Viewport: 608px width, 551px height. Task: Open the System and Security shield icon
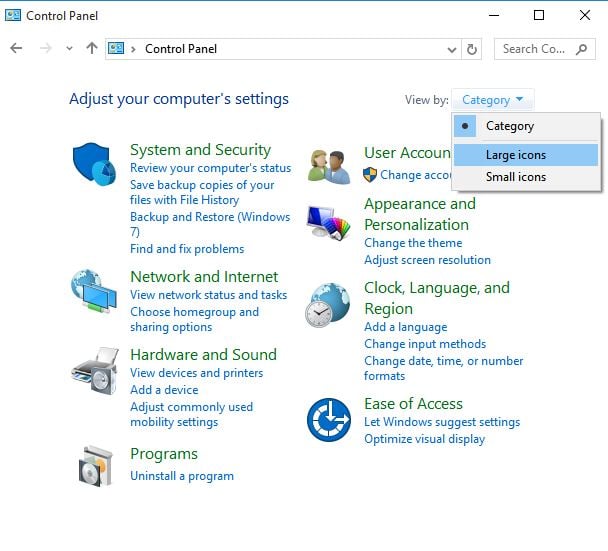pyautogui.click(x=94, y=164)
